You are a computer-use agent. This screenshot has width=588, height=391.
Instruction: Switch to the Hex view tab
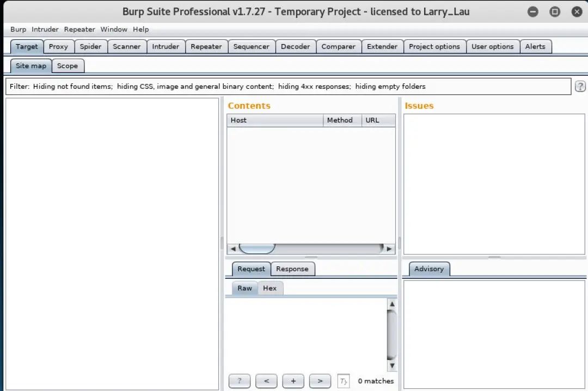click(x=269, y=288)
